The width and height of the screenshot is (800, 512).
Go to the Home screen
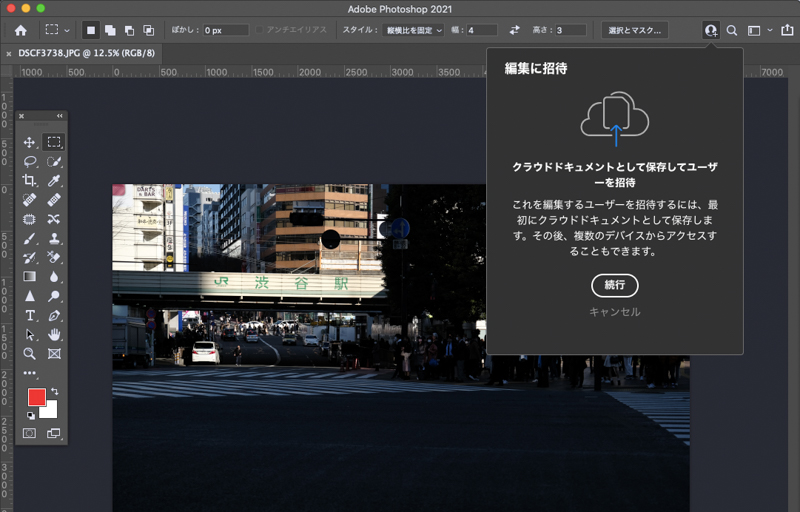click(x=20, y=30)
